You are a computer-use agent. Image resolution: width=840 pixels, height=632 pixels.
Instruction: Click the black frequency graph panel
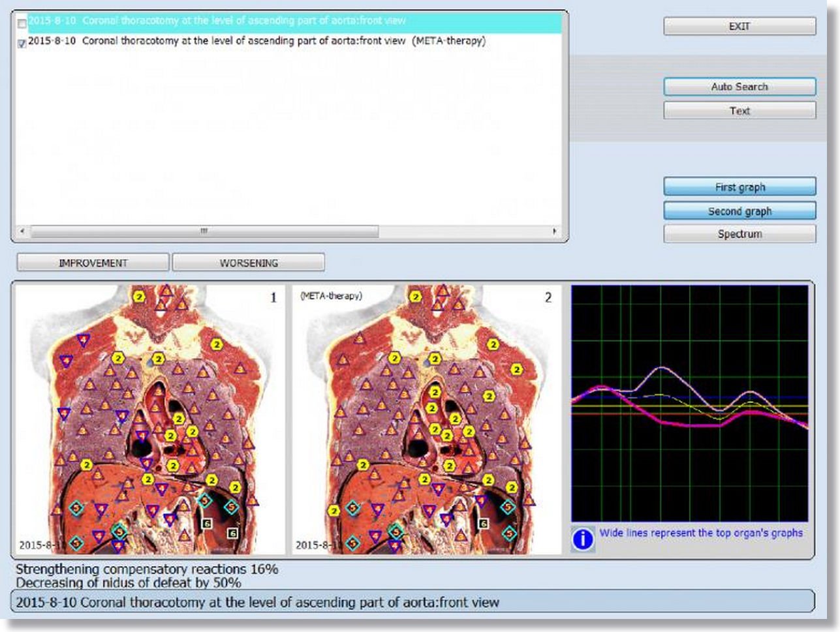pyautogui.click(x=690, y=403)
